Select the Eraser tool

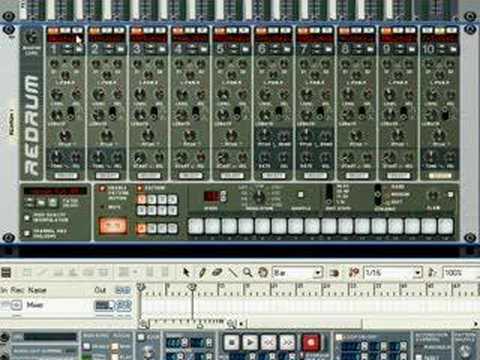[217, 272]
